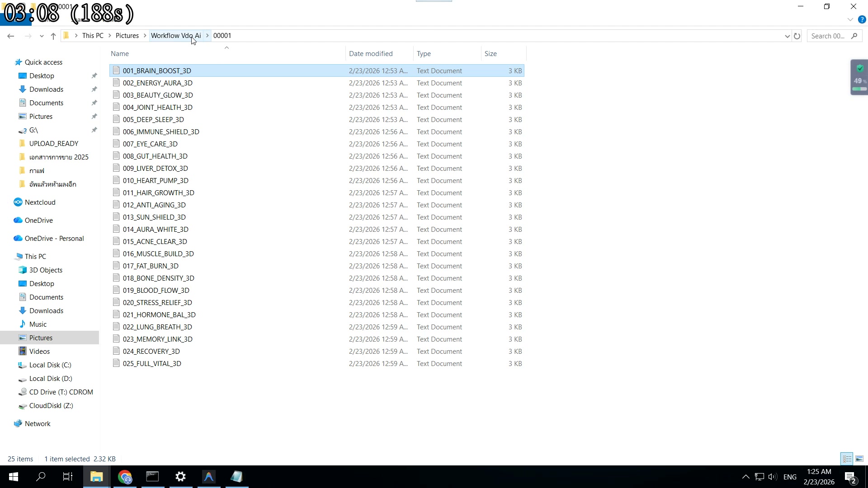Expand the ribbon with chevron
868x488 pixels.
click(x=850, y=20)
